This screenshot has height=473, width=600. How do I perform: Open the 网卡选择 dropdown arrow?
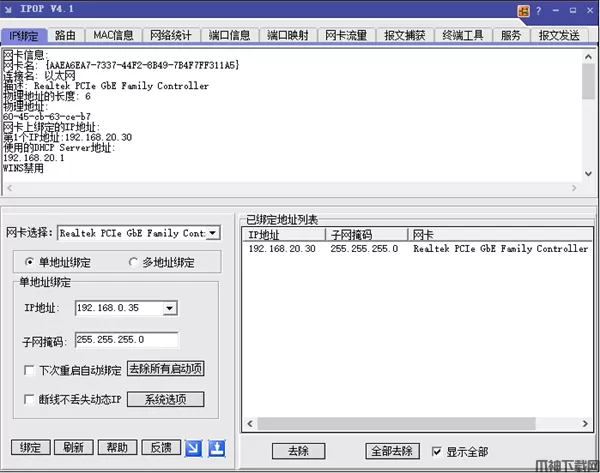click(x=213, y=233)
